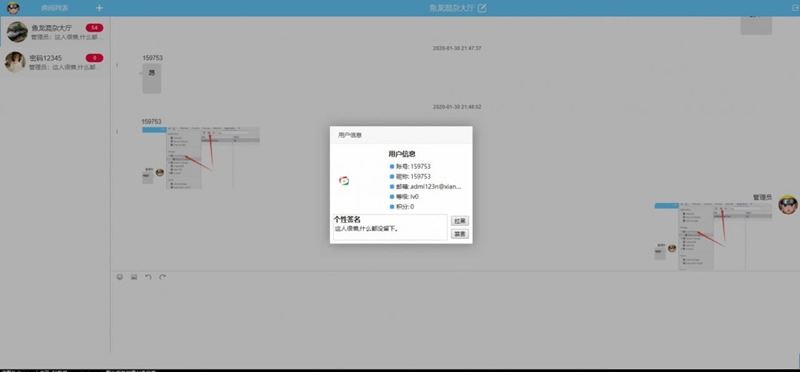Select the 鱼龙混杂大厅 room
This screenshot has width=800, height=372.
(x=55, y=32)
